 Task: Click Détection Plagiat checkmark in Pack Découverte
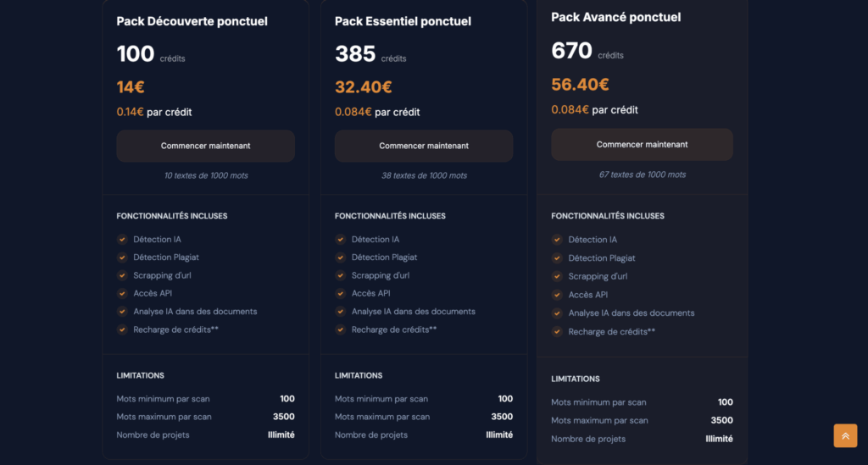pos(122,257)
